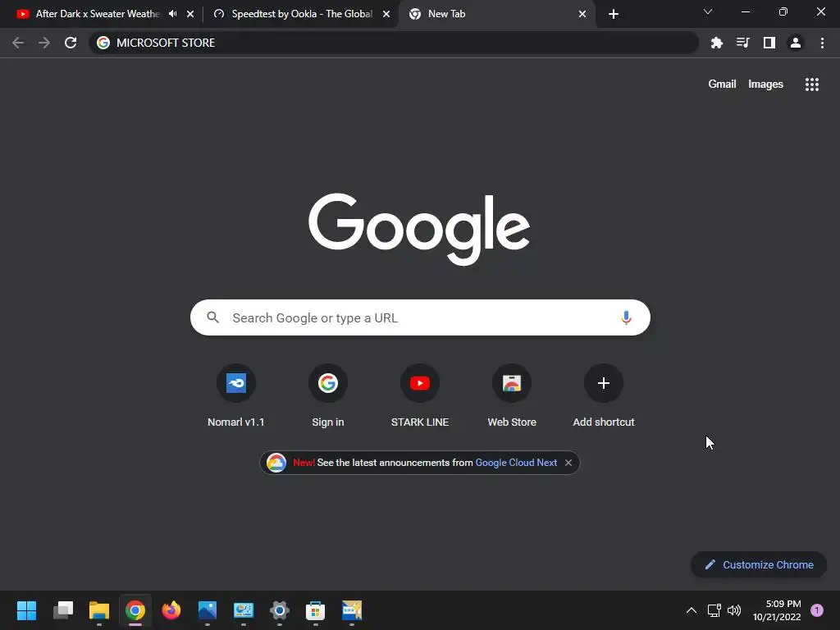Dismiss the Google Cloud Next announcement
Screen dimensions: 840x630
coord(568,463)
